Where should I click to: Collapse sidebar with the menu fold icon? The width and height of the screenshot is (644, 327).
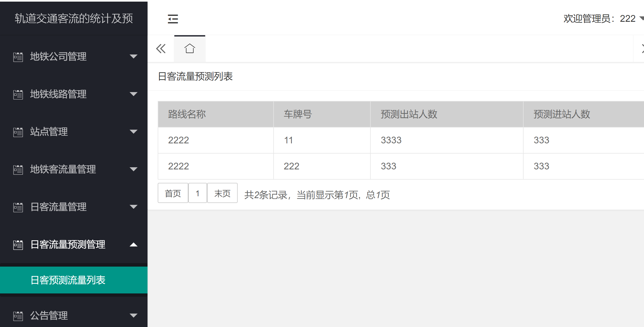coord(173,19)
